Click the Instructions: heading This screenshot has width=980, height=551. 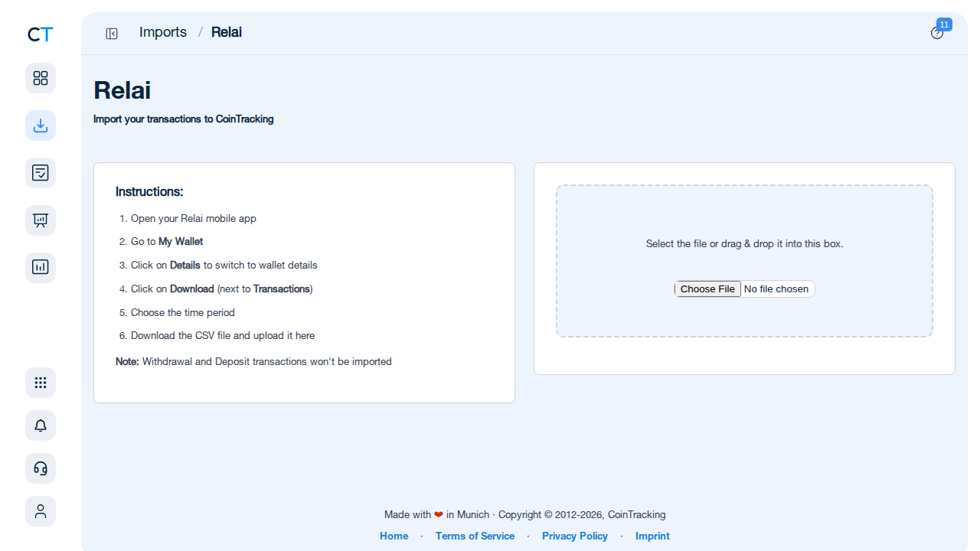(x=149, y=191)
